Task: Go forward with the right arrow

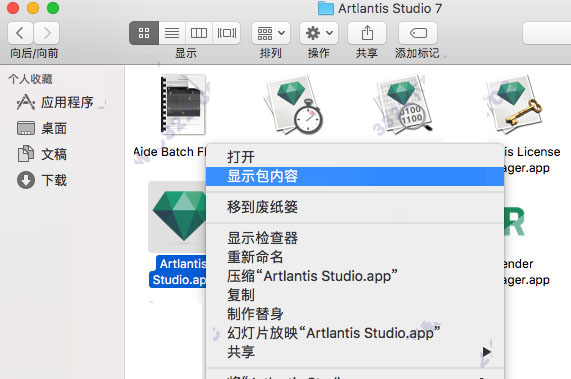Action: coord(47,33)
